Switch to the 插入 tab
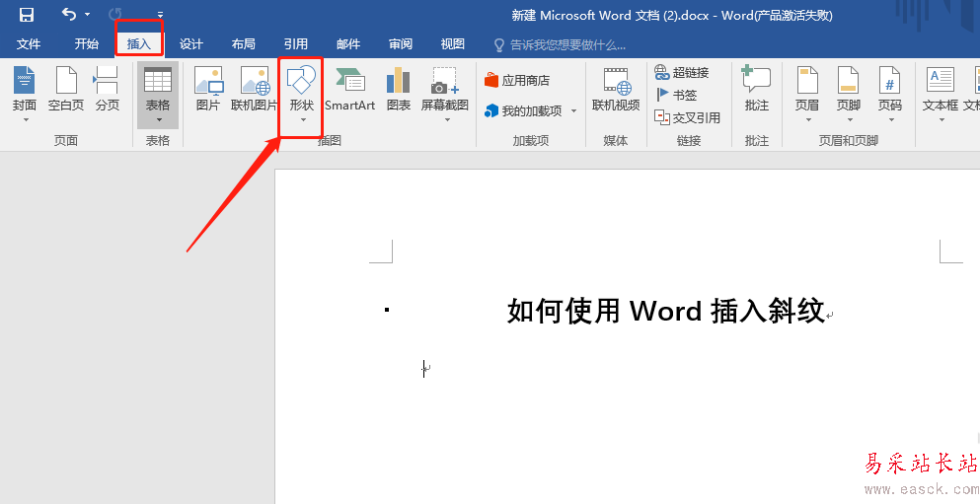This screenshot has width=980, height=504. 139,43
